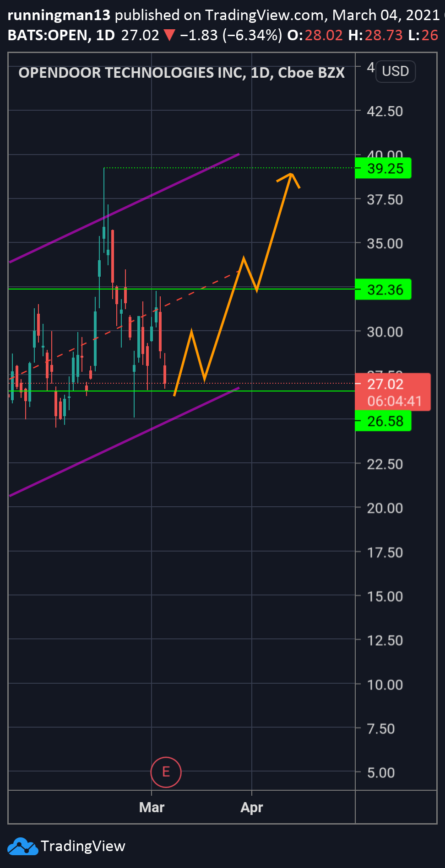Click the 7.50 price axis label
Screen dimensions: 445x868
coord(381,729)
